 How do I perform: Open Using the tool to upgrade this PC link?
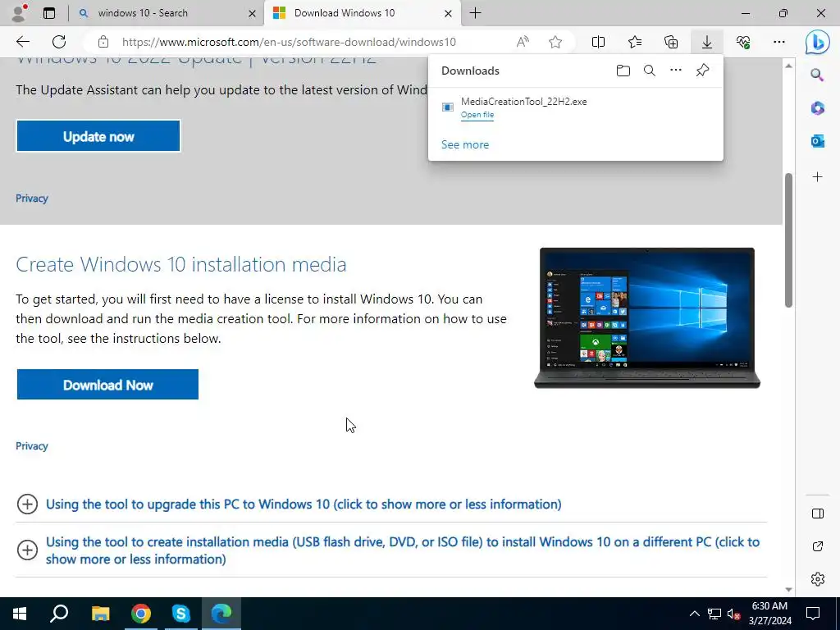[304, 504]
